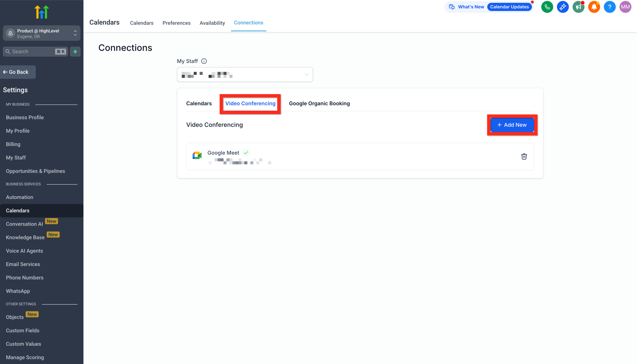Image resolution: width=637 pixels, height=364 pixels.
Task: Launch the AI assistant sparkle icon
Action: coord(563,7)
